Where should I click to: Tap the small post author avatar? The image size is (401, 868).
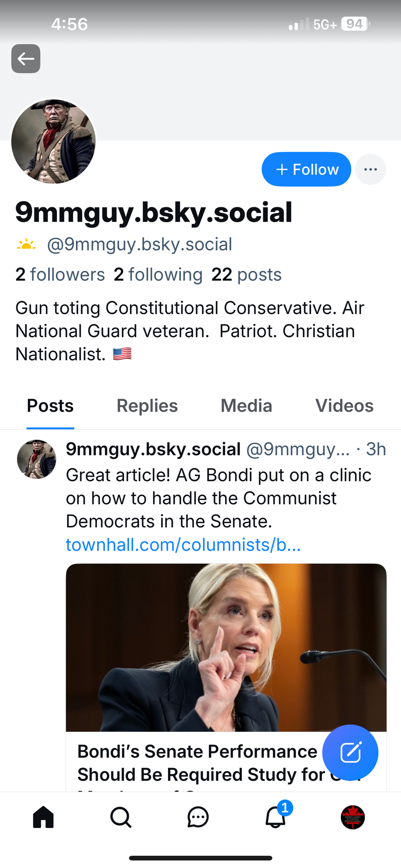tap(36, 459)
